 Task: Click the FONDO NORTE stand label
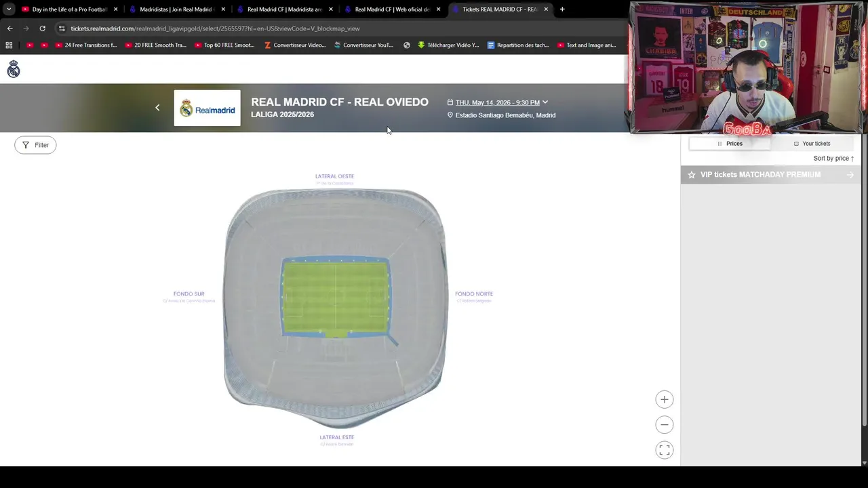pyautogui.click(x=474, y=294)
